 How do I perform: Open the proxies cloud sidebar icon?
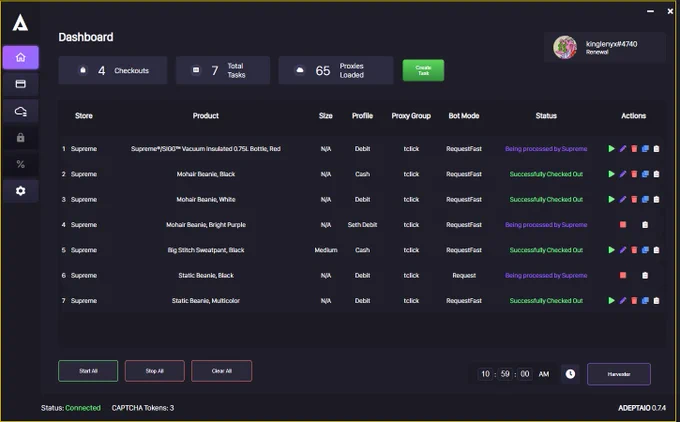click(x=20, y=111)
